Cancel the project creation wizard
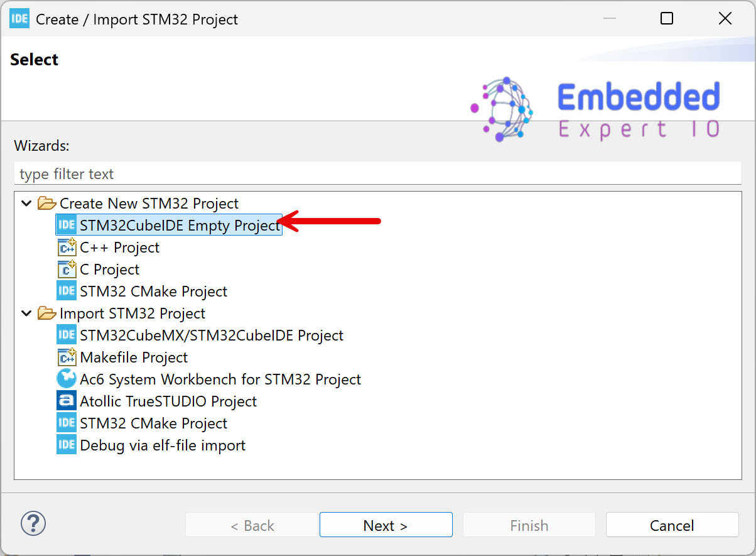This screenshot has width=756, height=556. pos(672,525)
